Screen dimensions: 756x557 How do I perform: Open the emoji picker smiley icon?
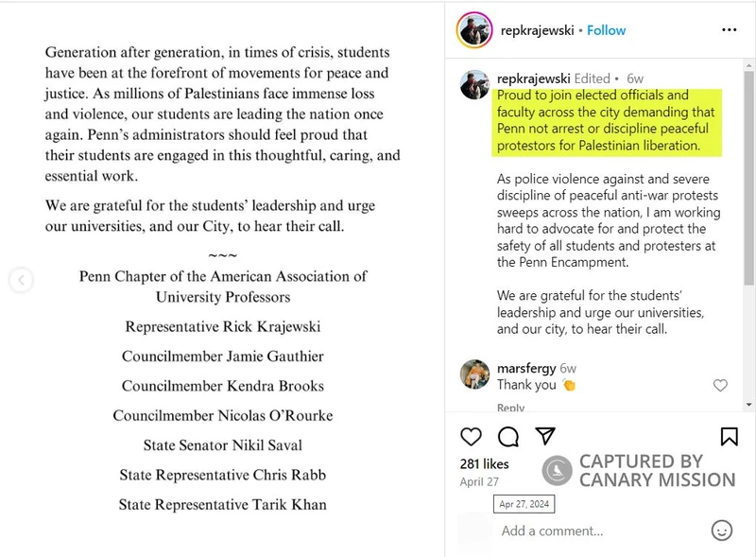tap(721, 531)
